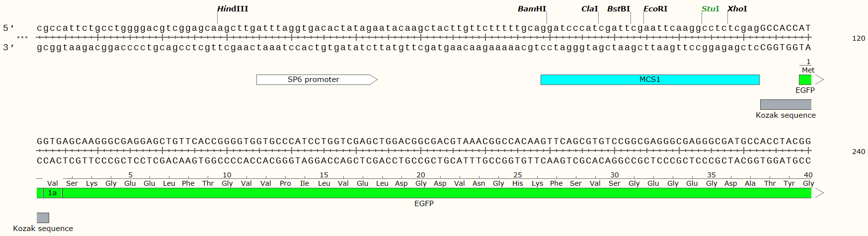The image size is (868, 236).
Task: Click the Met amino acid label
Action: tap(808, 70)
